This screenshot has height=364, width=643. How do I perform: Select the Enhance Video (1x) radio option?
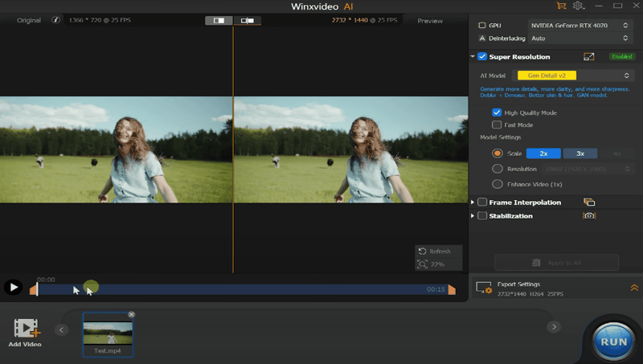pos(497,184)
